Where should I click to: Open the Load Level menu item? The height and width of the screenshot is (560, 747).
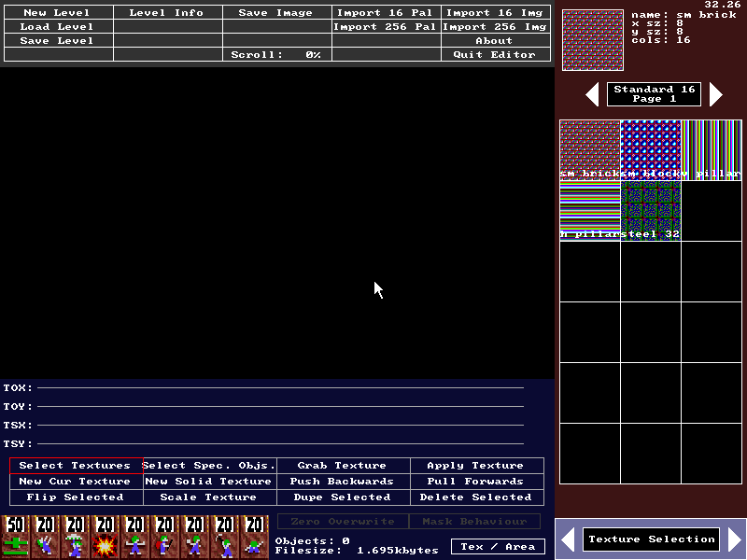pyautogui.click(x=57, y=27)
